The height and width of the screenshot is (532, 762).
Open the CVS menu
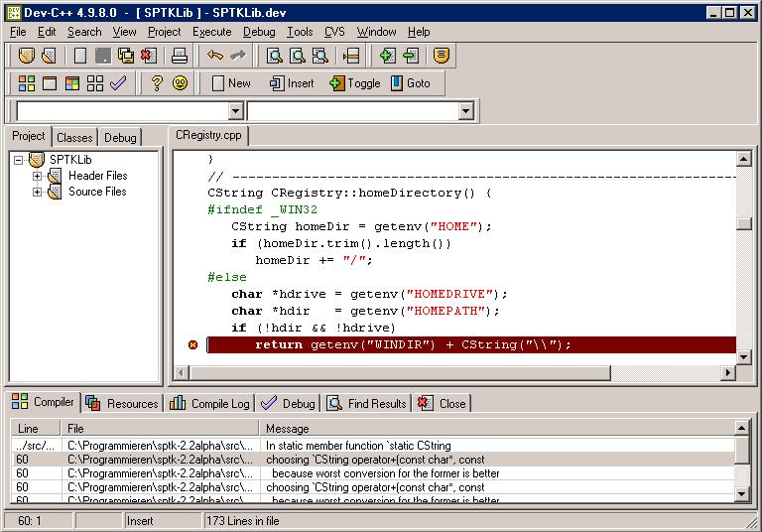click(334, 32)
